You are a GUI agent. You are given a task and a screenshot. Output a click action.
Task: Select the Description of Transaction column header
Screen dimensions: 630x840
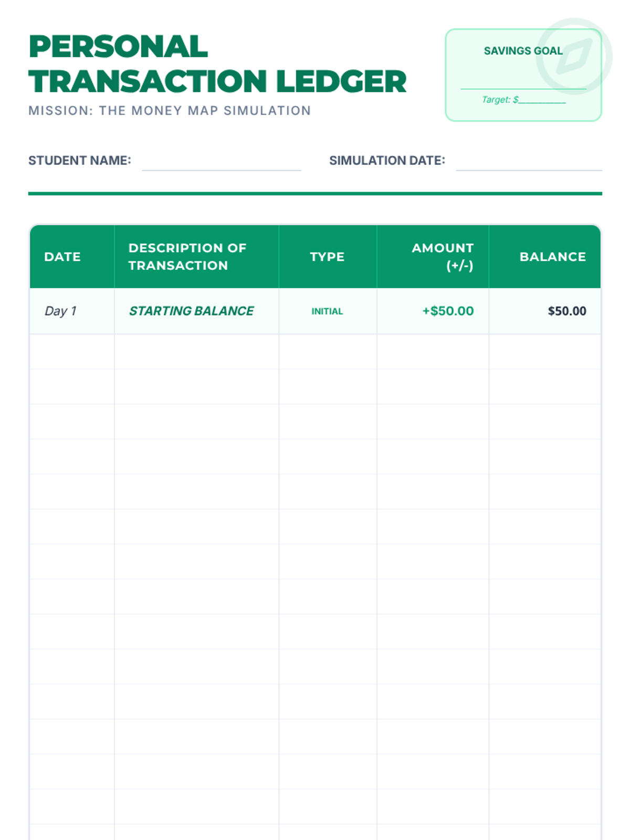(187, 257)
